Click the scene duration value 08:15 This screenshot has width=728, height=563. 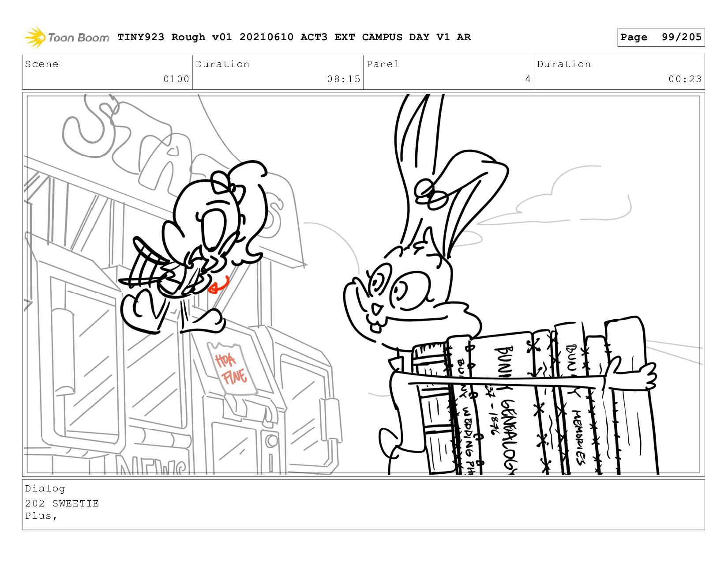pos(344,79)
